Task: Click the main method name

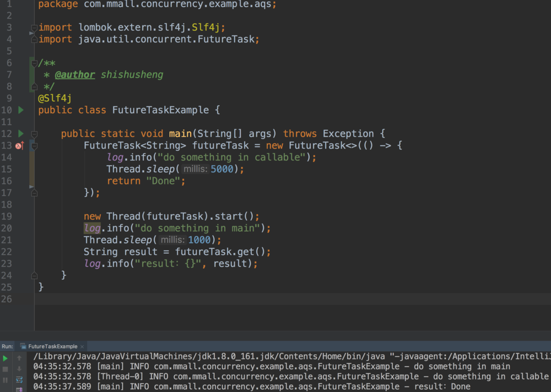Action: pos(180,134)
